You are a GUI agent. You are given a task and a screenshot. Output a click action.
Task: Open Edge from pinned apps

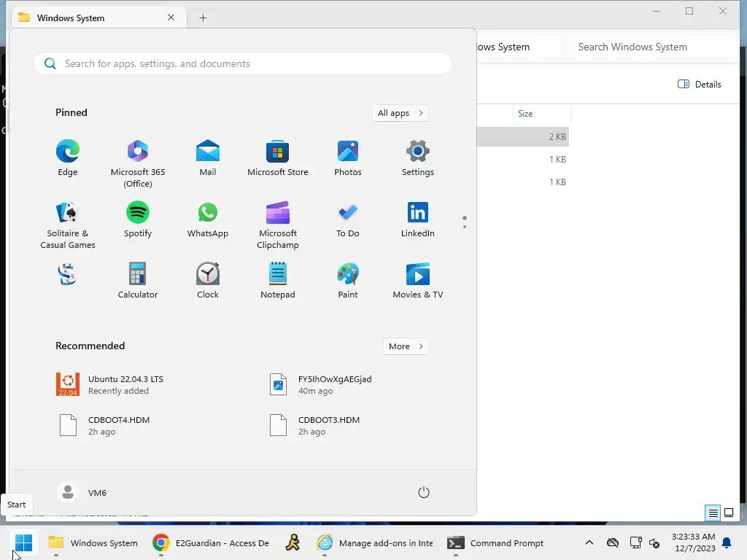(68, 158)
